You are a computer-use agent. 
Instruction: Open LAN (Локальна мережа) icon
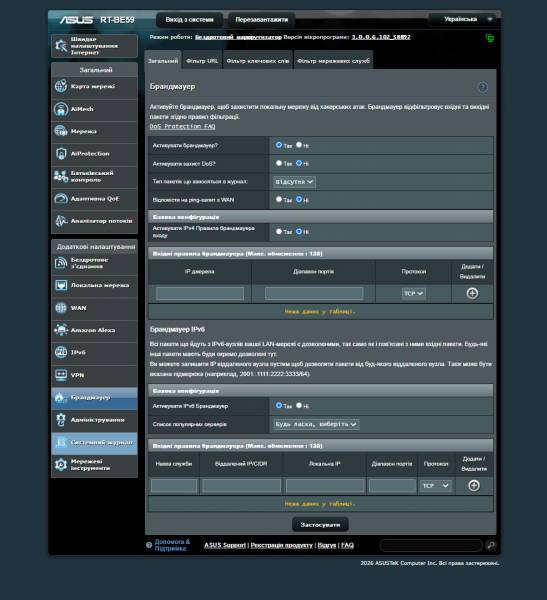tap(61, 285)
